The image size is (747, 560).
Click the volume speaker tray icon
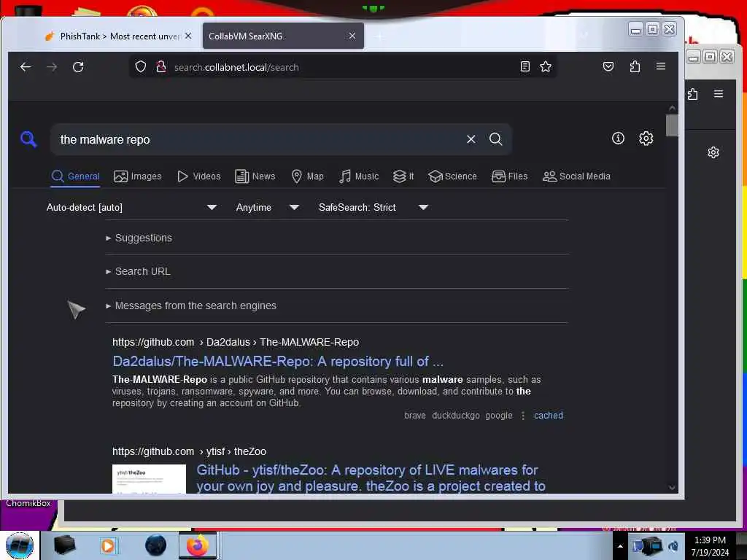tap(673, 546)
